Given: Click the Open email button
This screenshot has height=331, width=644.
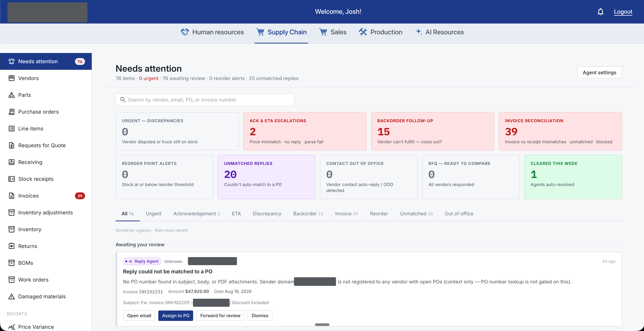Looking at the screenshot, I should [139, 316].
